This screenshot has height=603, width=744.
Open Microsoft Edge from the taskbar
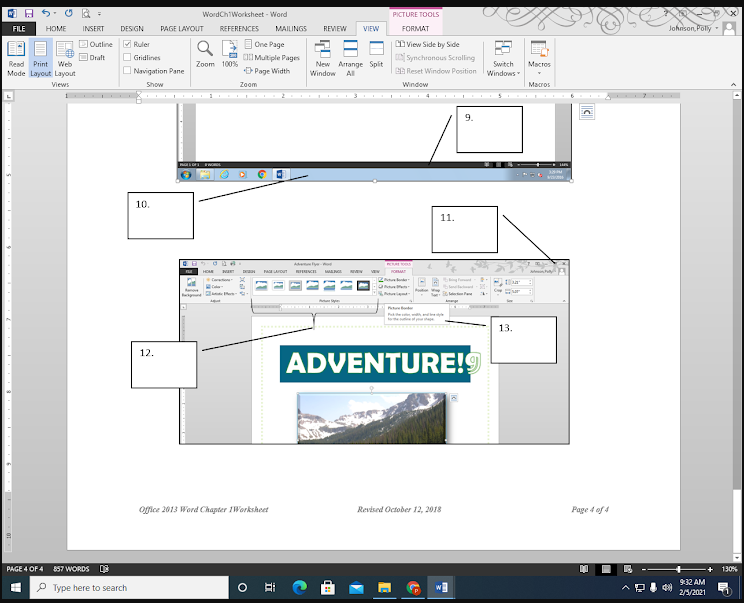[299, 588]
